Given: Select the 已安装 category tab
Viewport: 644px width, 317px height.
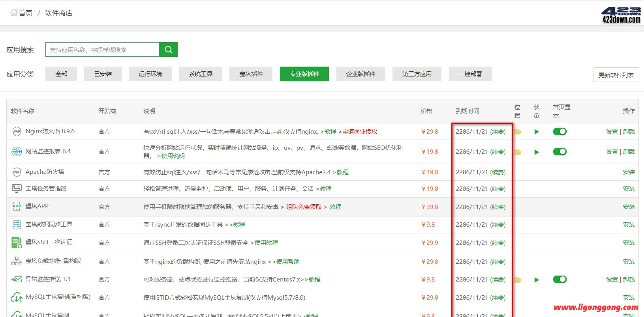Looking at the screenshot, I should (103, 74).
